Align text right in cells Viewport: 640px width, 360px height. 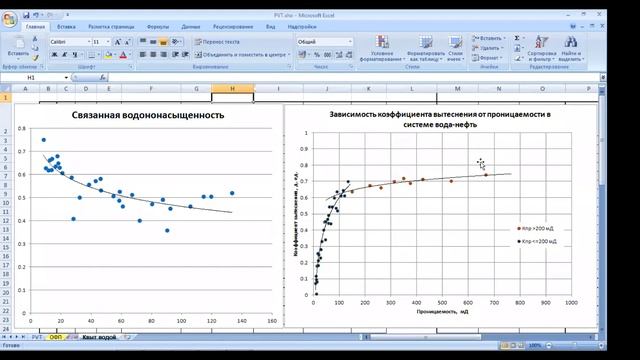(163, 54)
